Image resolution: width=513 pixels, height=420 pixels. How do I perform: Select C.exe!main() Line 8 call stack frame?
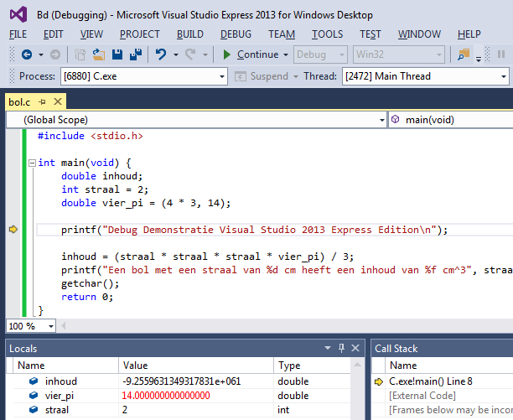tap(431, 381)
